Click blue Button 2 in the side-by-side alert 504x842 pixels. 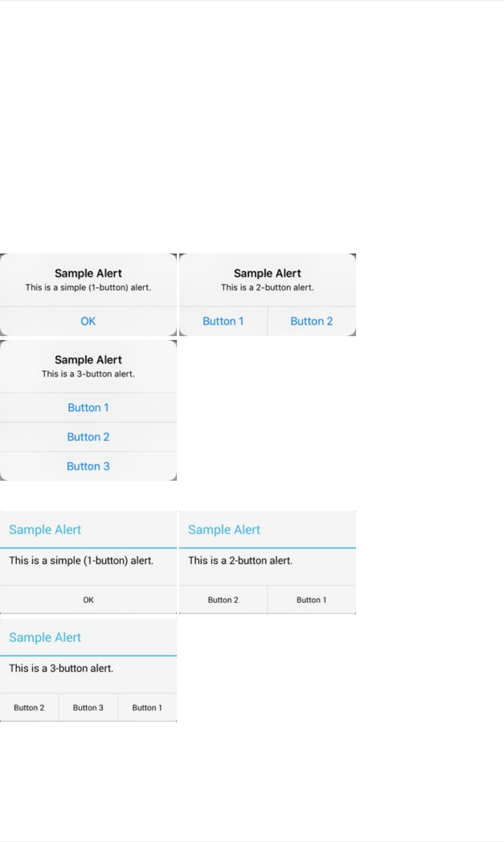311,321
